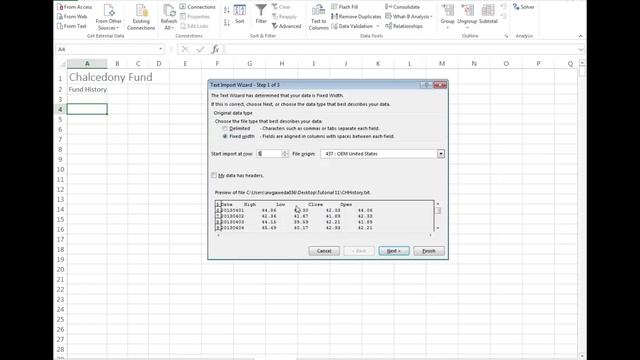Click Start import at row field

pos(269,154)
